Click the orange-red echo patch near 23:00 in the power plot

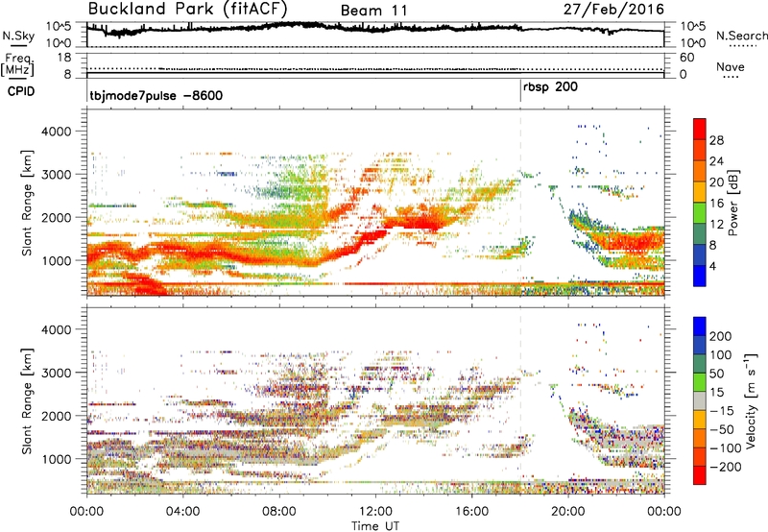pyautogui.click(x=636, y=241)
